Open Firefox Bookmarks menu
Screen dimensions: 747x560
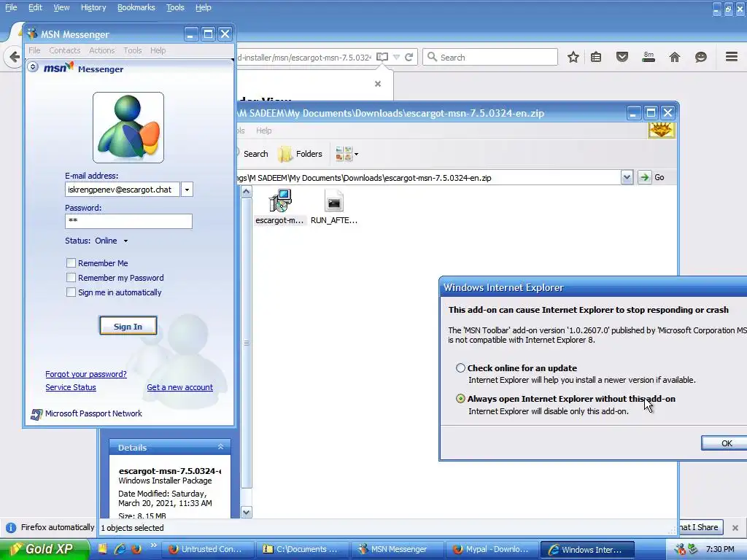click(x=136, y=7)
